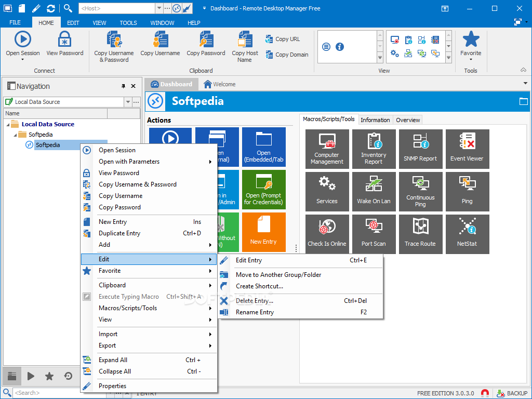Open the Welcome tab
This screenshot has width=532, height=399.
click(219, 84)
